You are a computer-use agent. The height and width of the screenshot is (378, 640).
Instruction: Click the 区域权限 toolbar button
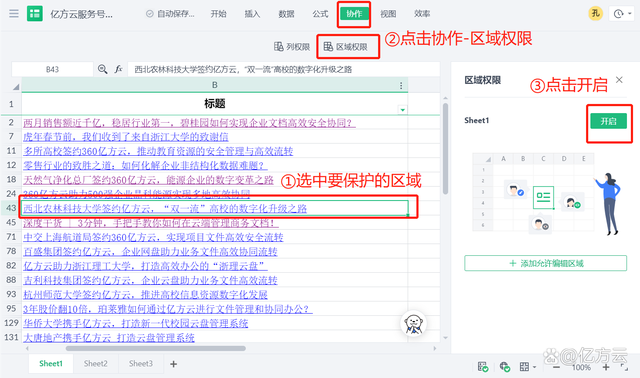(346, 47)
